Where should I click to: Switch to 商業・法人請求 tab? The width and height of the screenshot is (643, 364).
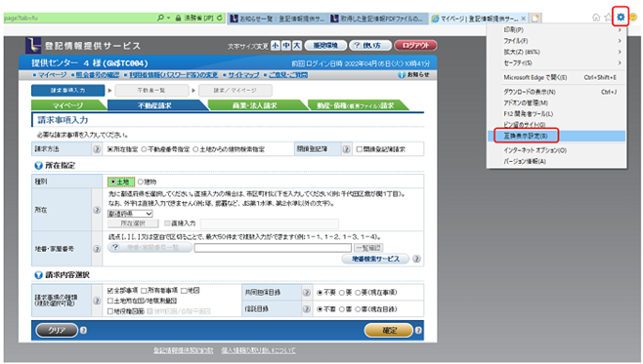click(255, 105)
